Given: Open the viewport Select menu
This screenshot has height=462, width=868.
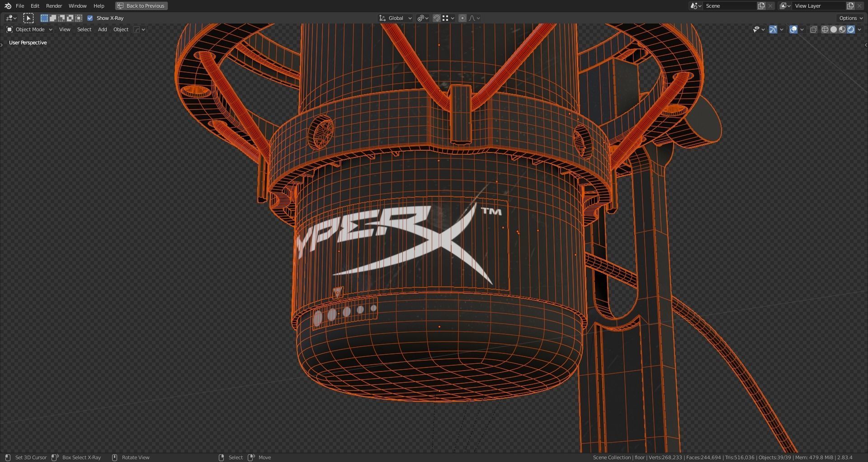Looking at the screenshot, I should pyautogui.click(x=84, y=29).
